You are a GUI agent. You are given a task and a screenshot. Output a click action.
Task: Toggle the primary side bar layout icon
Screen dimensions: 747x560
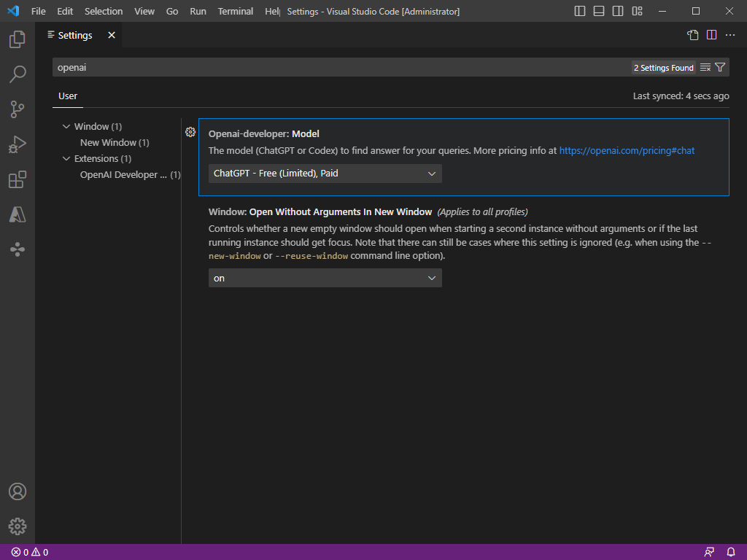580,11
